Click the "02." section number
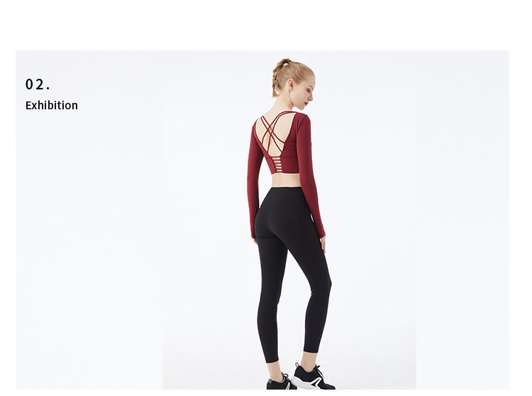 point(38,84)
